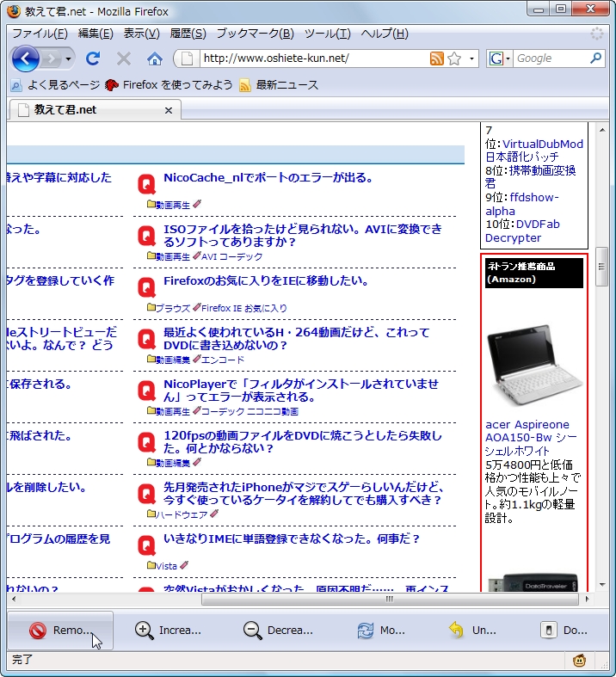Click the acer Aspire one laptop thumbnail
Viewport: 616px width, 677px height.
click(535, 365)
